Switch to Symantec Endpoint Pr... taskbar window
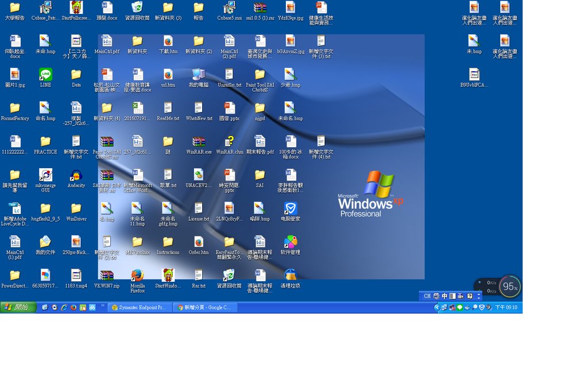 (x=140, y=307)
